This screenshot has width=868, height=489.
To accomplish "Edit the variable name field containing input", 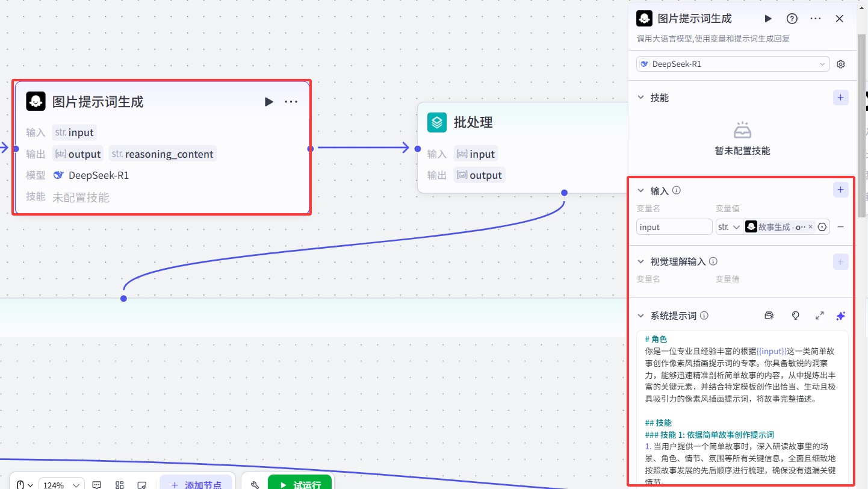I will pos(674,227).
